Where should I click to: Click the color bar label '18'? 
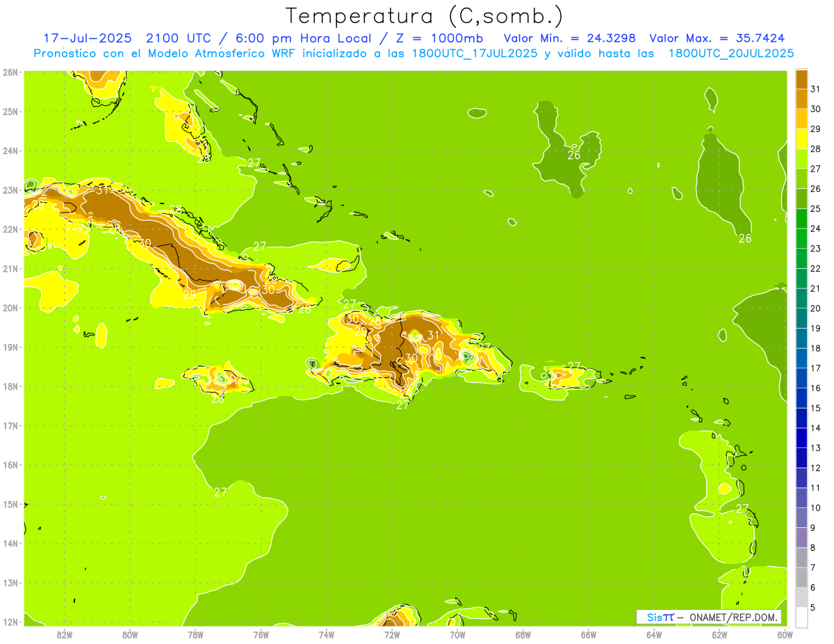pos(815,348)
